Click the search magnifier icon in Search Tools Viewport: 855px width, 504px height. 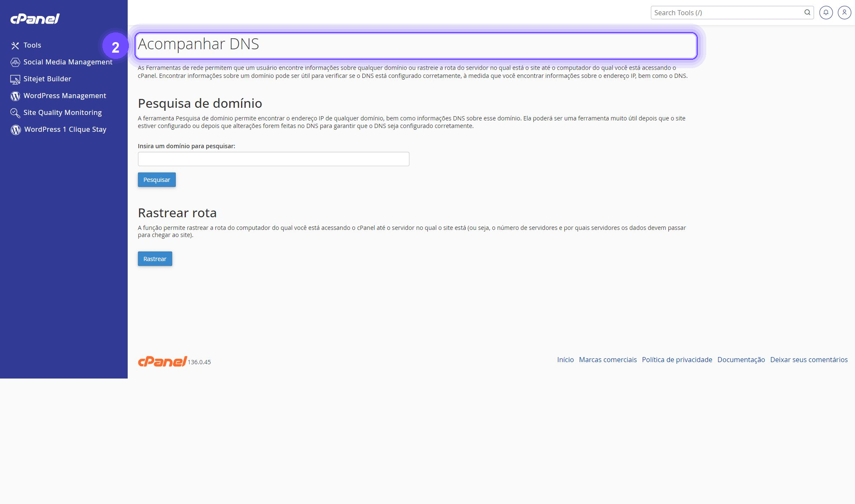[x=807, y=13]
